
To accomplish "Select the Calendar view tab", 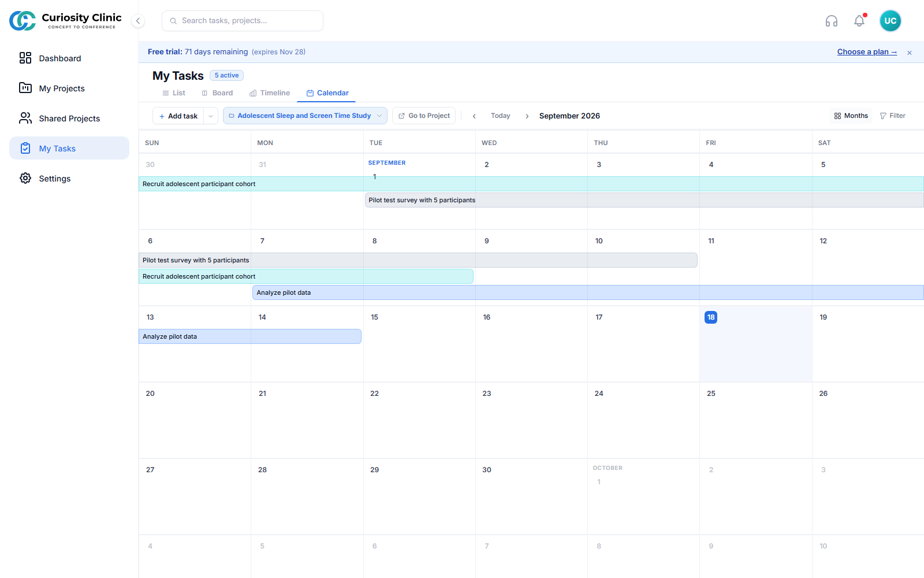I will (x=327, y=93).
